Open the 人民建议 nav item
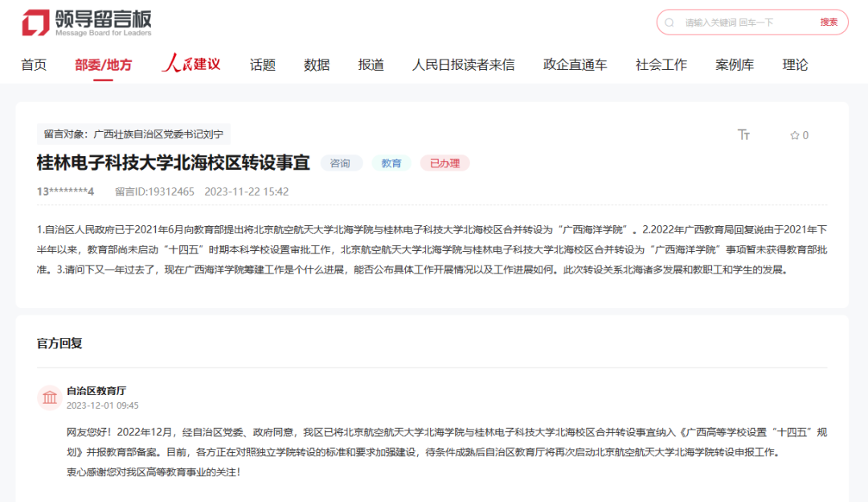 click(191, 64)
